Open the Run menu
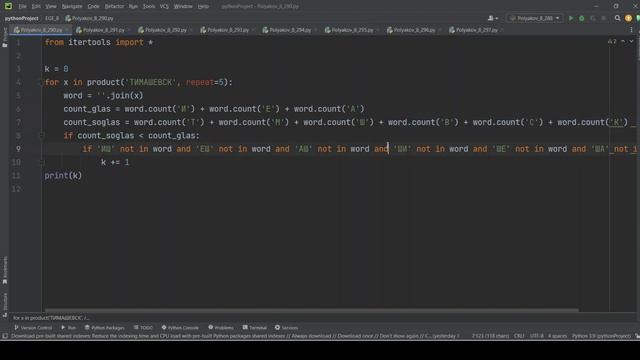Screen dimensions: 640x360 [133, 6]
